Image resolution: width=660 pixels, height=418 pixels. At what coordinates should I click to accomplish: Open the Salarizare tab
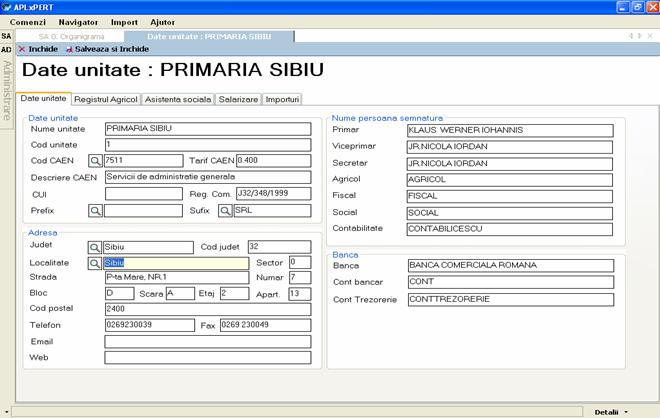coord(239,99)
